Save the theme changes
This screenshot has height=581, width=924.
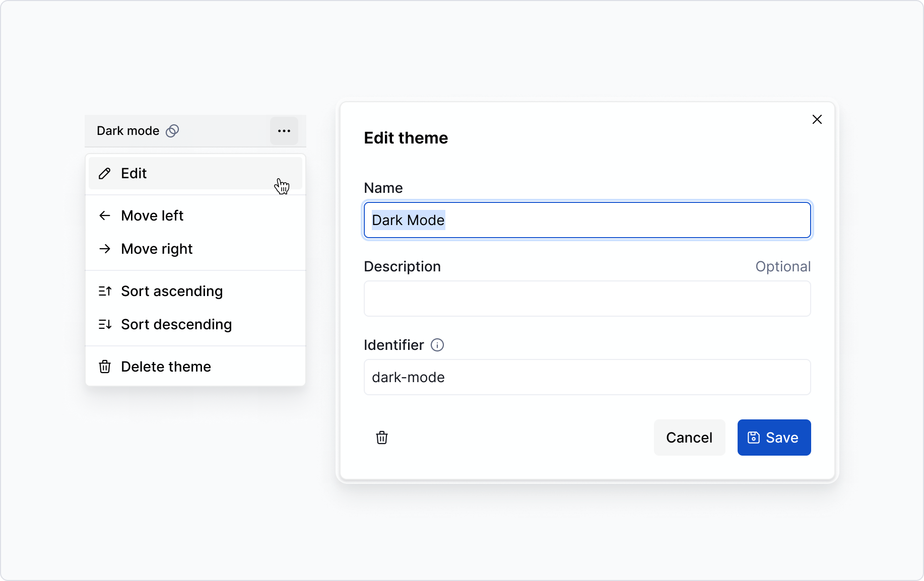click(x=774, y=438)
